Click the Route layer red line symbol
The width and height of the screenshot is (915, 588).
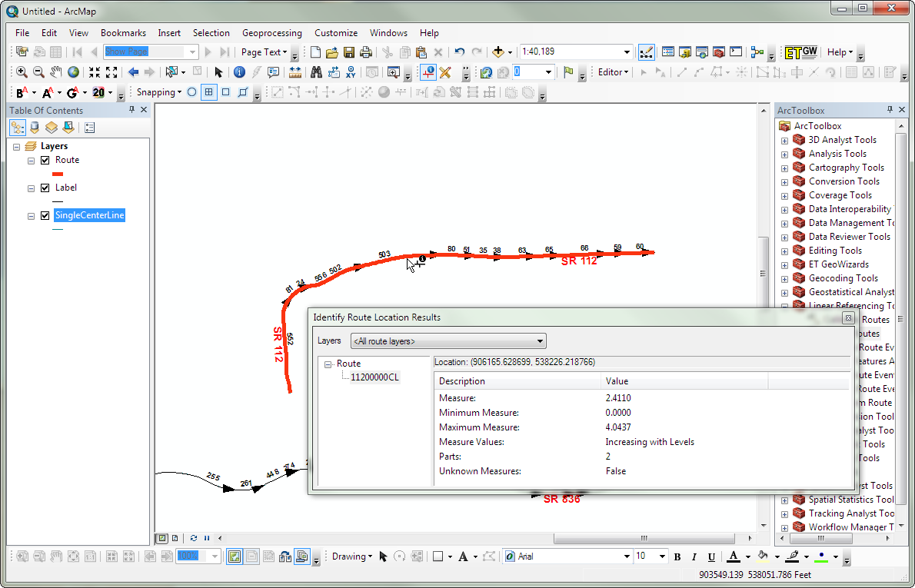(57, 174)
